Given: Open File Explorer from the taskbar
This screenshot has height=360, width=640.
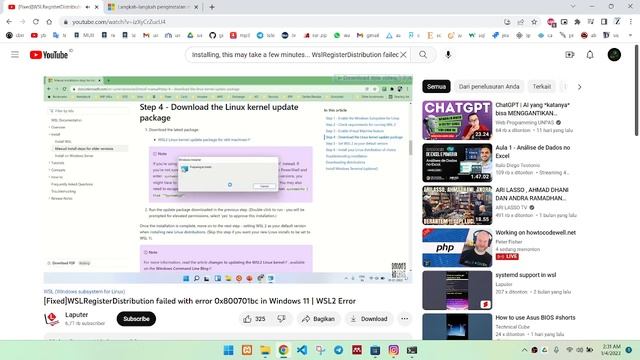Looking at the screenshot, I should point(265,350).
